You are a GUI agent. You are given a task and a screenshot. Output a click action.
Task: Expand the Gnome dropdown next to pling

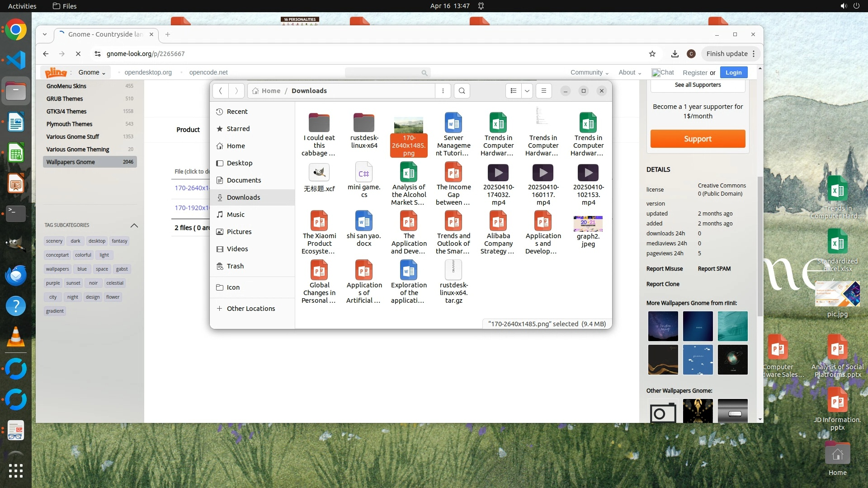point(92,72)
